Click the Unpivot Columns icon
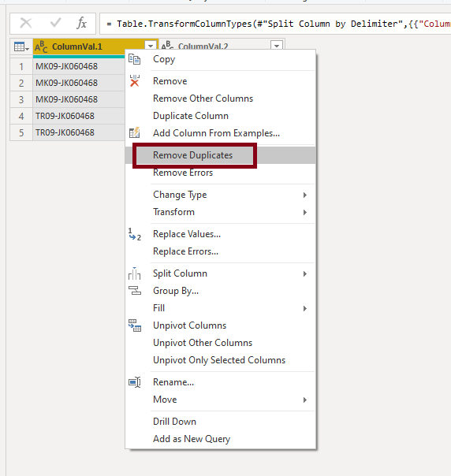The height and width of the screenshot is (476, 451). point(135,325)
